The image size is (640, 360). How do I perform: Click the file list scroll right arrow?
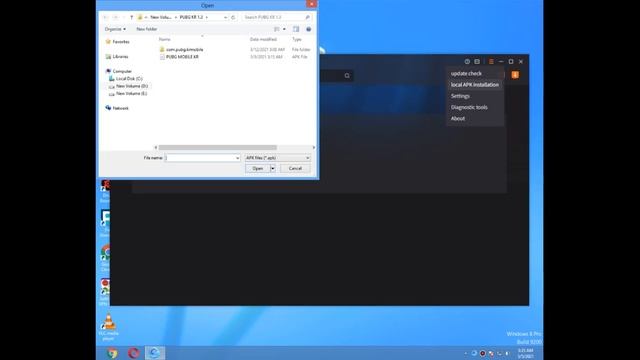click(x=313, y=147)
